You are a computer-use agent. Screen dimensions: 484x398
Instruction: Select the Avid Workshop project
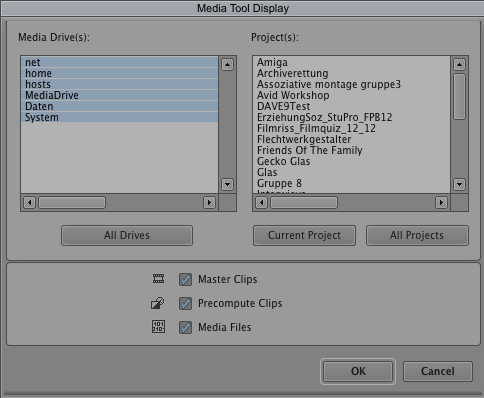293,95
